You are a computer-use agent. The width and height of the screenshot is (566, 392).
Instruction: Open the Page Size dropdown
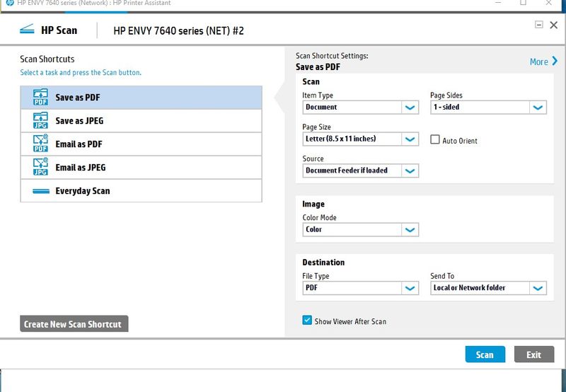pyautogui.click(x=410, y=139)
